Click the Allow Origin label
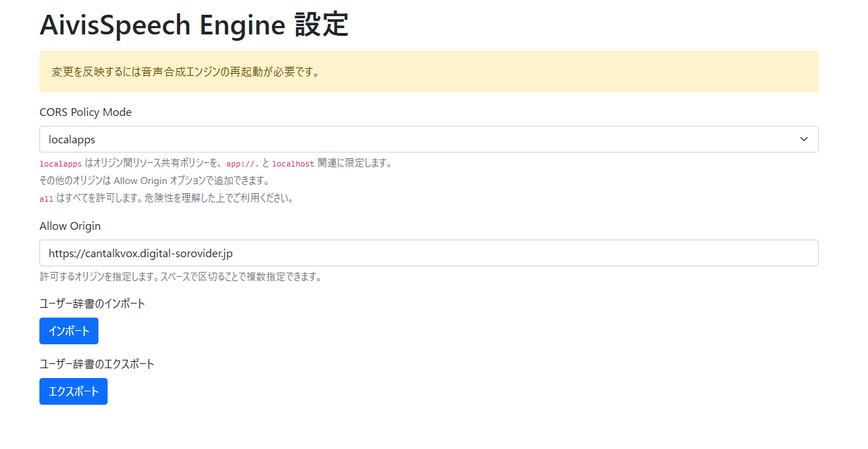 70,226
